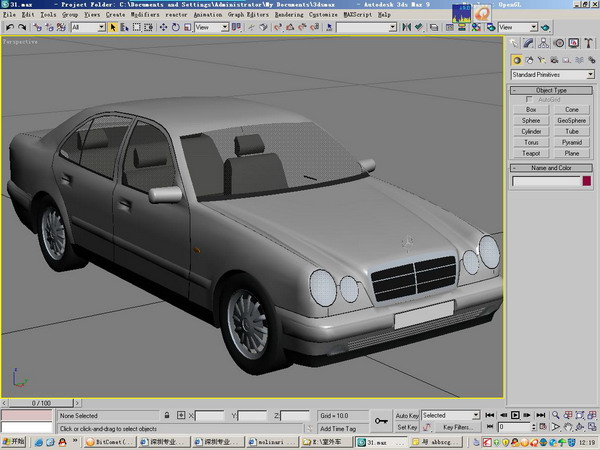The height and width of the screenshot is (450, 600).
Task: Open the Customize menu
Action: pos(323,15)
